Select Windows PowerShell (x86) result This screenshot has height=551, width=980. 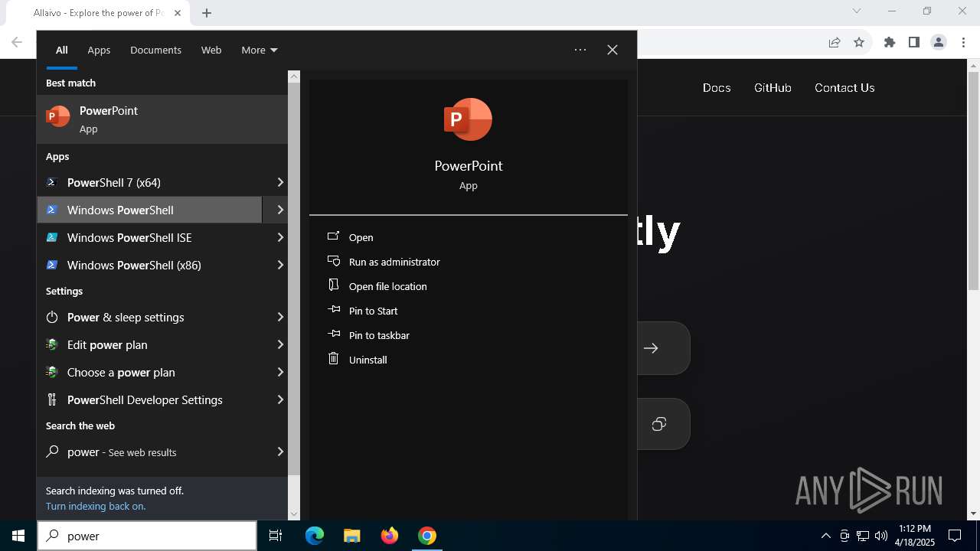[150, 265]
